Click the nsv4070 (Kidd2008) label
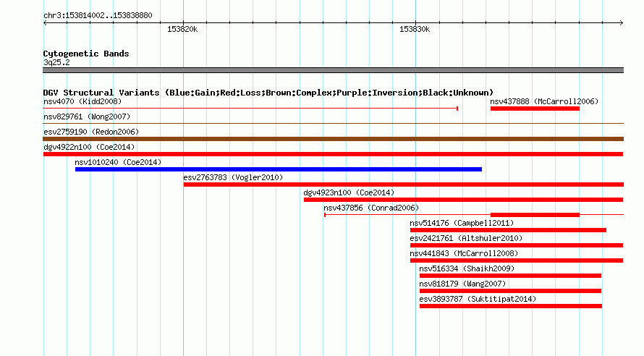This screenshot has height=356, width=644. click(x=82, y=101)
